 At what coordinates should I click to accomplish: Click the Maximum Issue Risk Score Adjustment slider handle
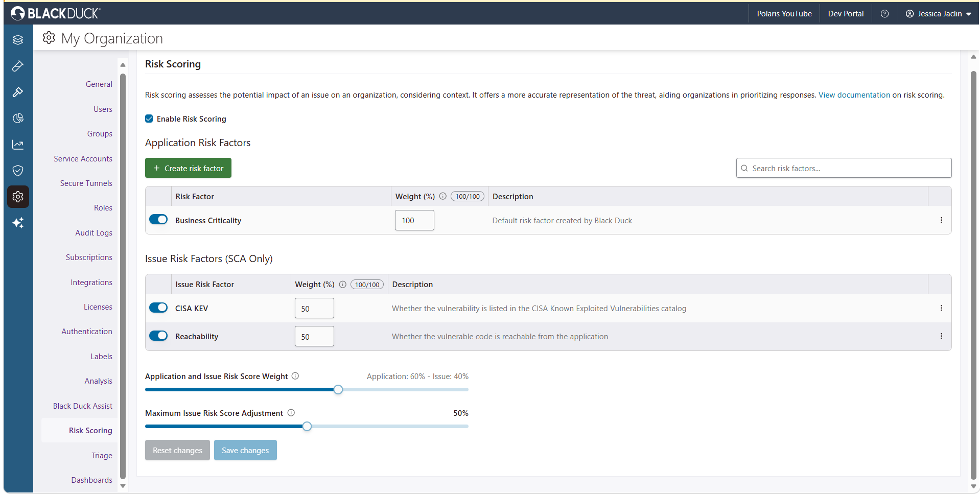tap(307, 426)
